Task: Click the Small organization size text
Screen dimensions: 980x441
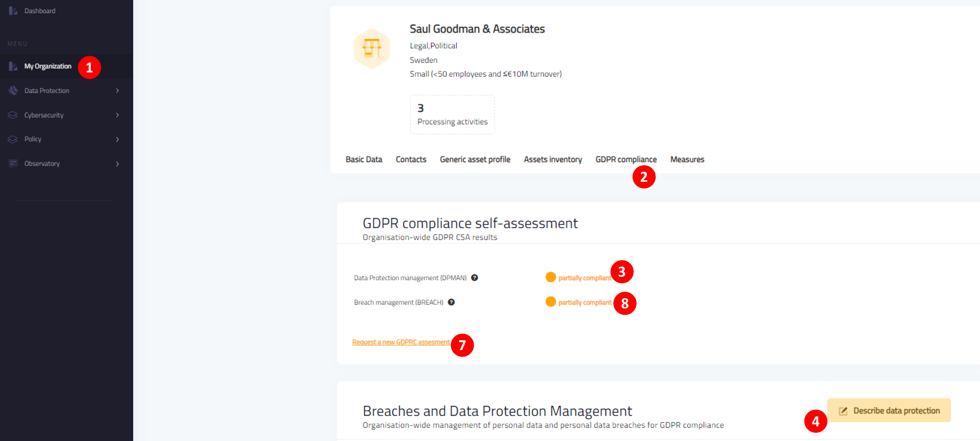Action: point(486,74)
